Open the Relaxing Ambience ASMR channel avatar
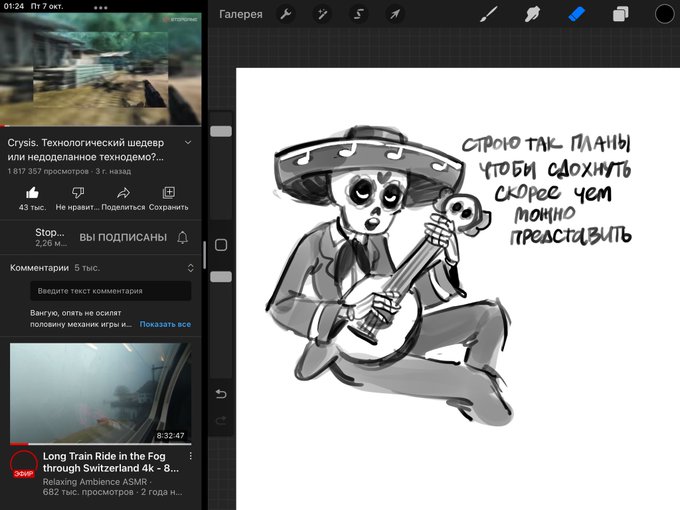Screen dimensions: 680x510 pyautogui.click(x=24, y=464)
